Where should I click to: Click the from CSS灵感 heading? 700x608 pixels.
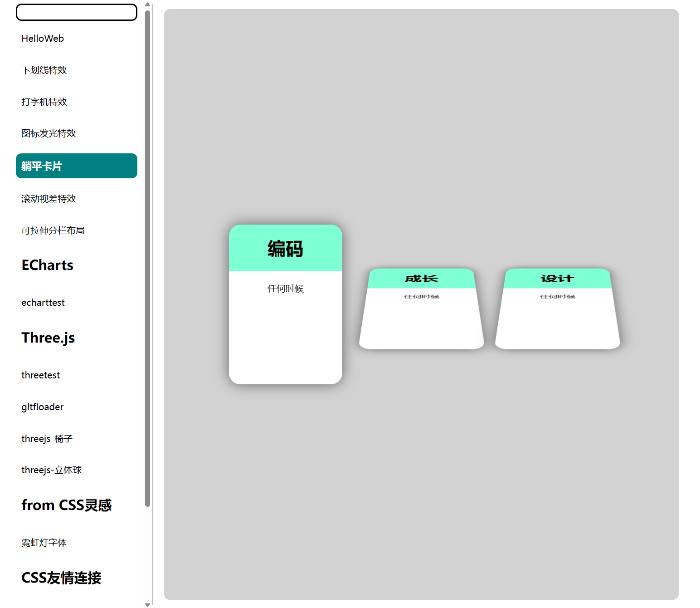click(x=67, y=505)
